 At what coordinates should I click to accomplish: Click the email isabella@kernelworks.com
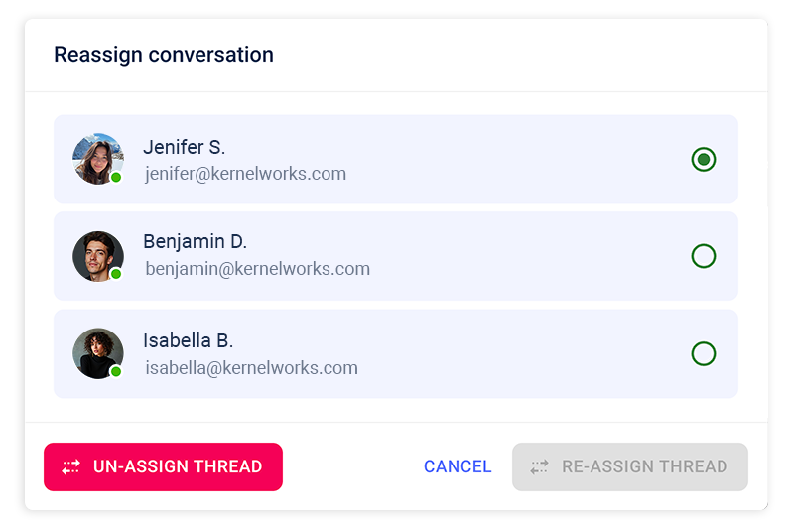click(252, 368)
